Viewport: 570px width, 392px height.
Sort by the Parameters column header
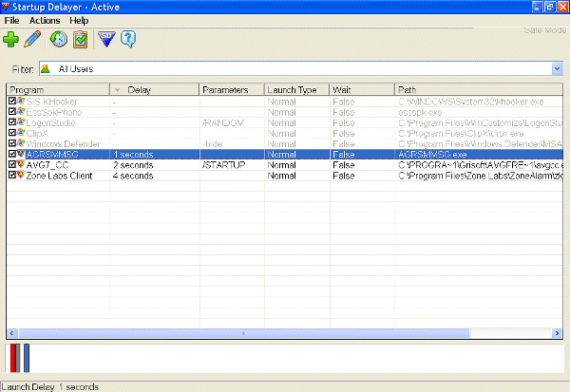(232, 90)
